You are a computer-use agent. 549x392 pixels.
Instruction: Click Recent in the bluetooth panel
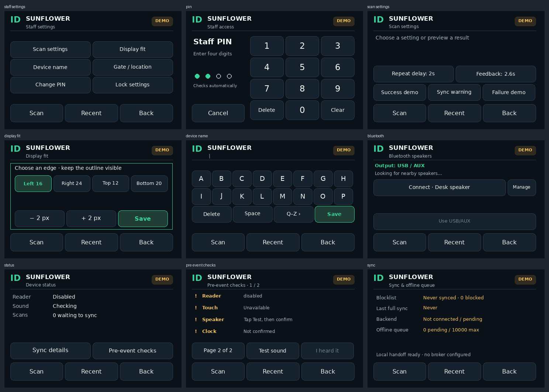(454, 242)
